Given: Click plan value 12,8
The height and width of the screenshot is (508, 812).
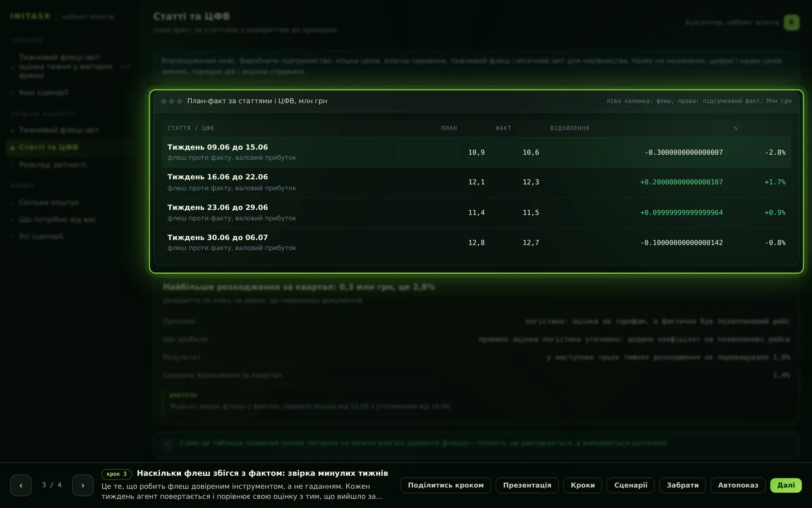Looking at the screenshot, I should pyautogui.click(x=477, y=243).
